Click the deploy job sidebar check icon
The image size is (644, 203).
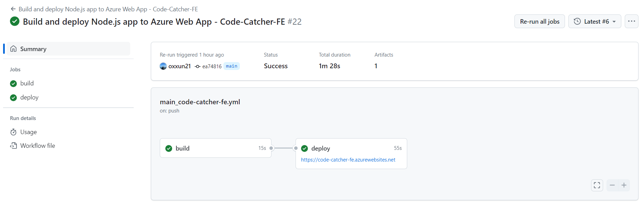tap(13, 98)
